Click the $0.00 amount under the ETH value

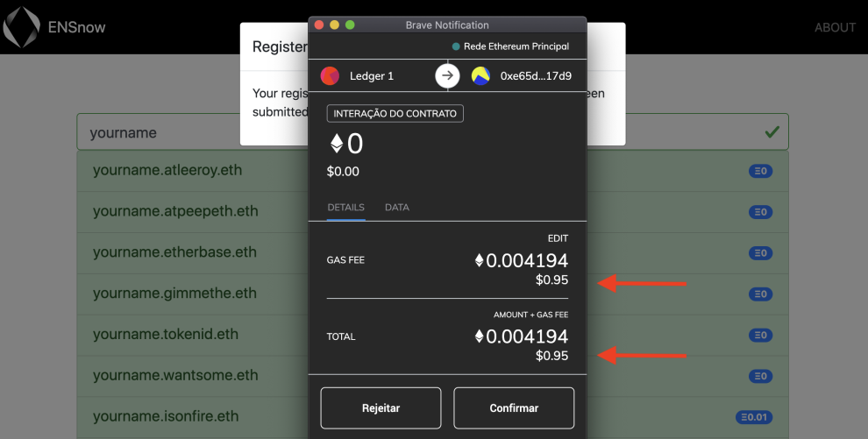coord(343,172)
